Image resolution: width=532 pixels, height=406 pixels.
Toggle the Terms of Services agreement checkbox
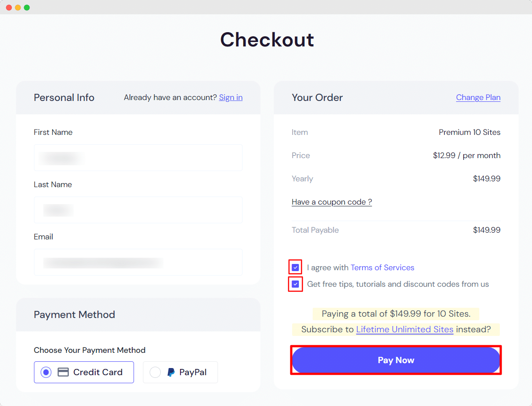coord(296,267)
